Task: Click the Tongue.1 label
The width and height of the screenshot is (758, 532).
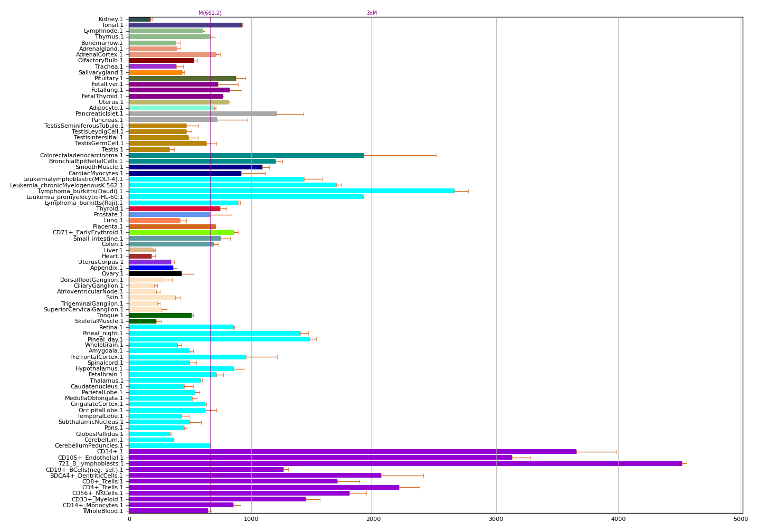Action: click(x=110, y=315)
